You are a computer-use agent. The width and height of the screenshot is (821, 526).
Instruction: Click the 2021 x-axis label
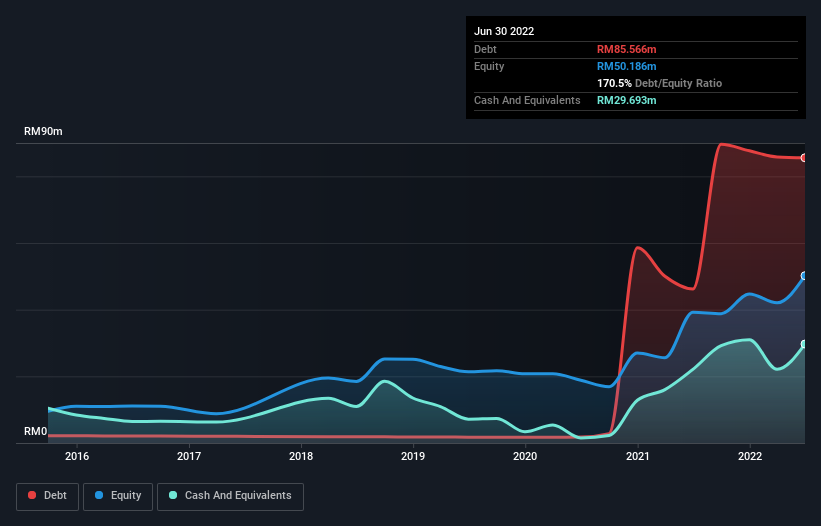(638, 456)
